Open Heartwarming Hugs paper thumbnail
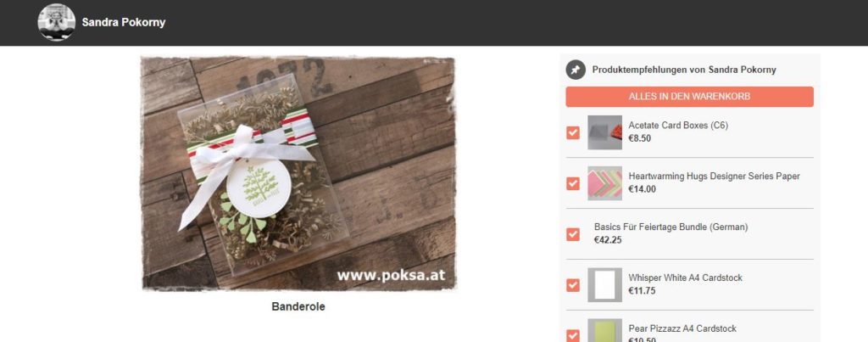 (604, 183)
